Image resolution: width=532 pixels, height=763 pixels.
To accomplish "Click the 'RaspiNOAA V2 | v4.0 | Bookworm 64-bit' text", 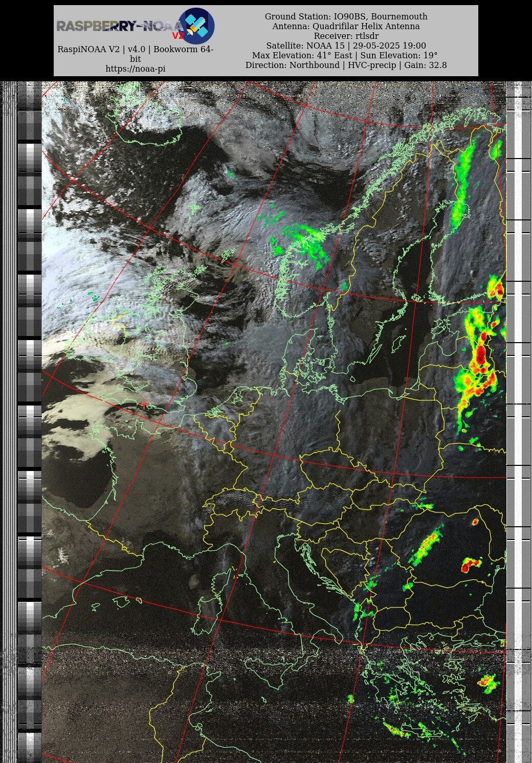I will click(x=136, y=54).
